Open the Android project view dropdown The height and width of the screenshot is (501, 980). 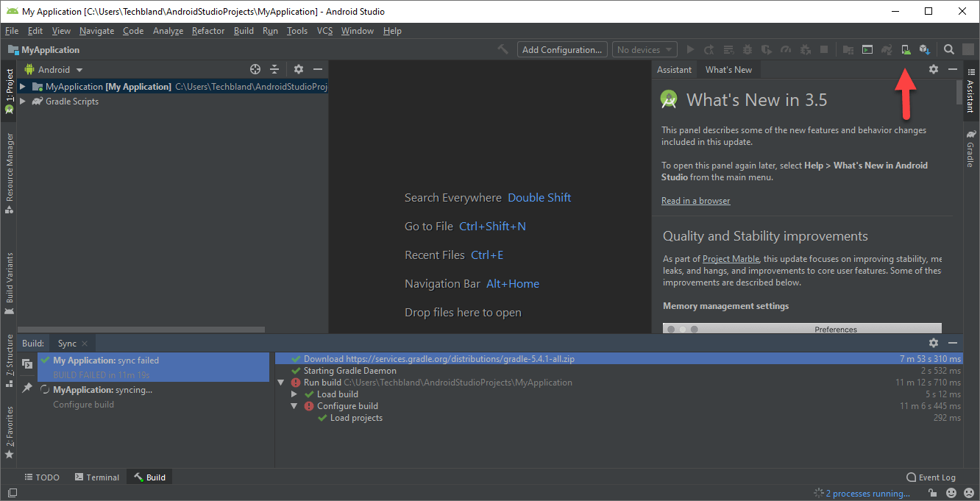tap(54, 68)
